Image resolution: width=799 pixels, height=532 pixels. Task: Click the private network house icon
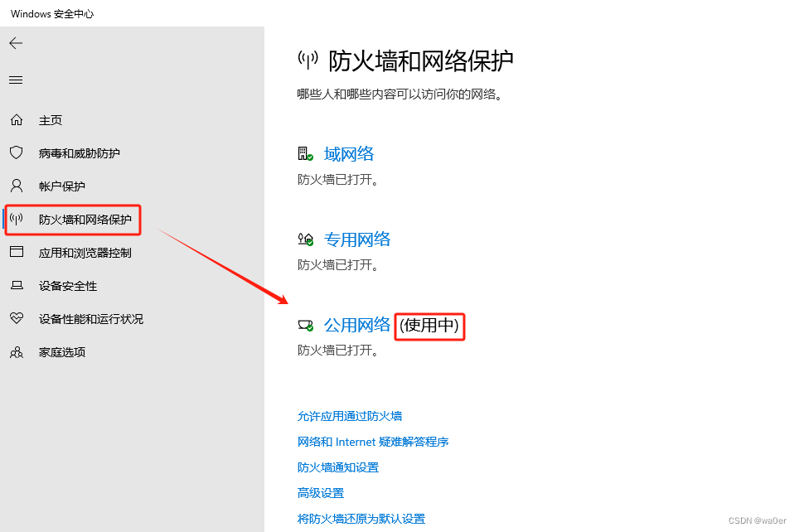(306, 239)
